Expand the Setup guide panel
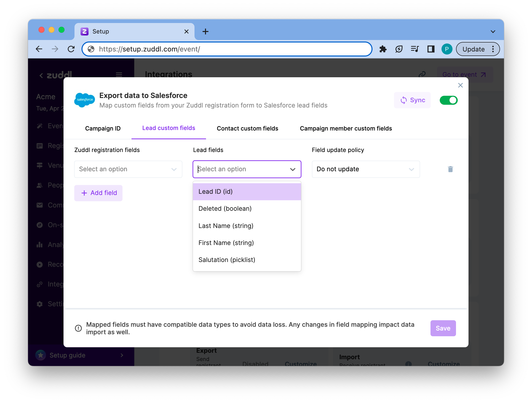 click(x=81, y=355)
